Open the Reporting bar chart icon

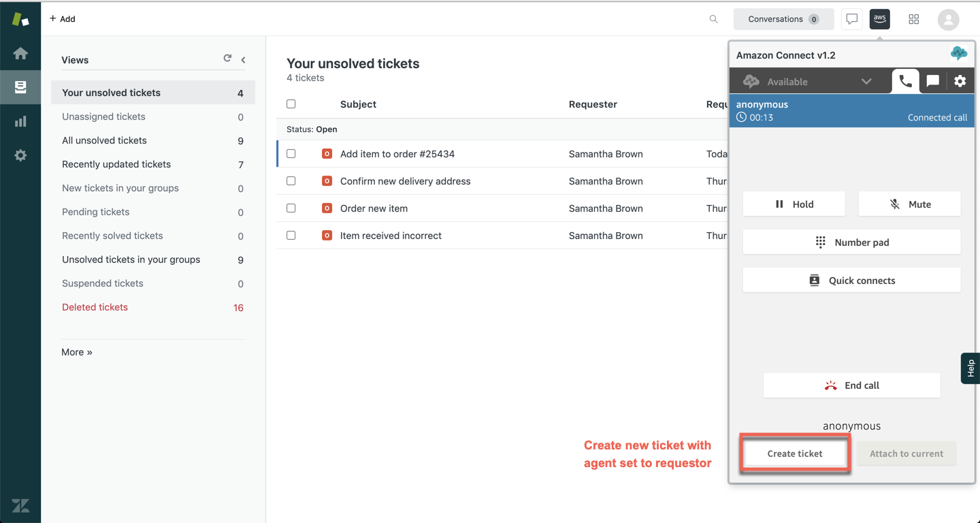pos(20,121)
